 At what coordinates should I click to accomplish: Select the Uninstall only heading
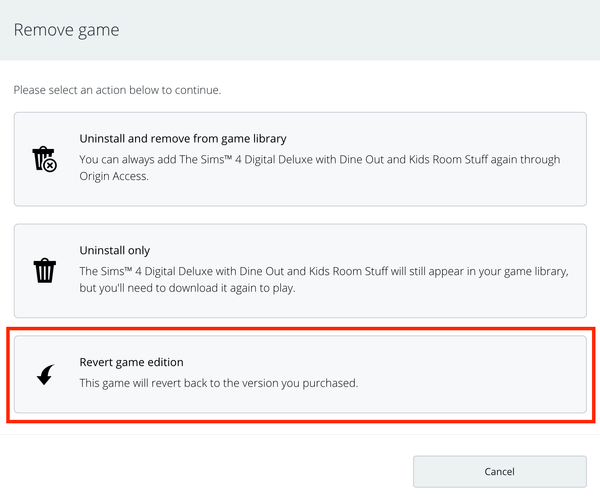tap(114, 250)
